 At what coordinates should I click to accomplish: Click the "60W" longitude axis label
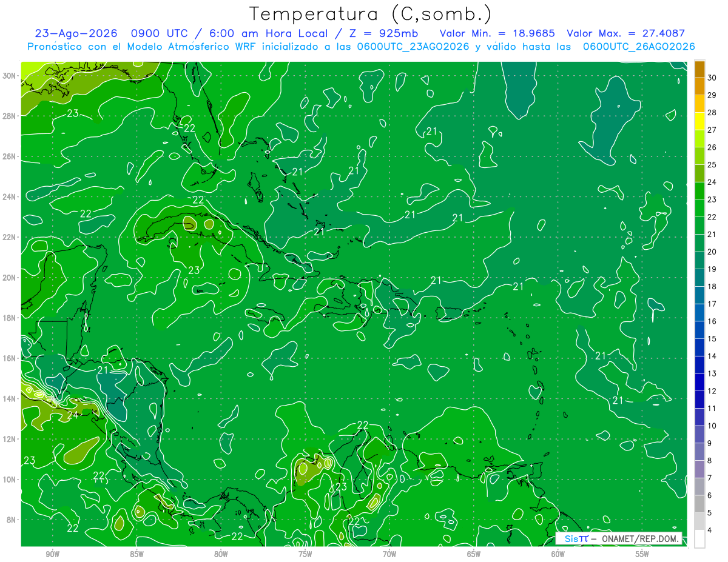click(558, 554)
